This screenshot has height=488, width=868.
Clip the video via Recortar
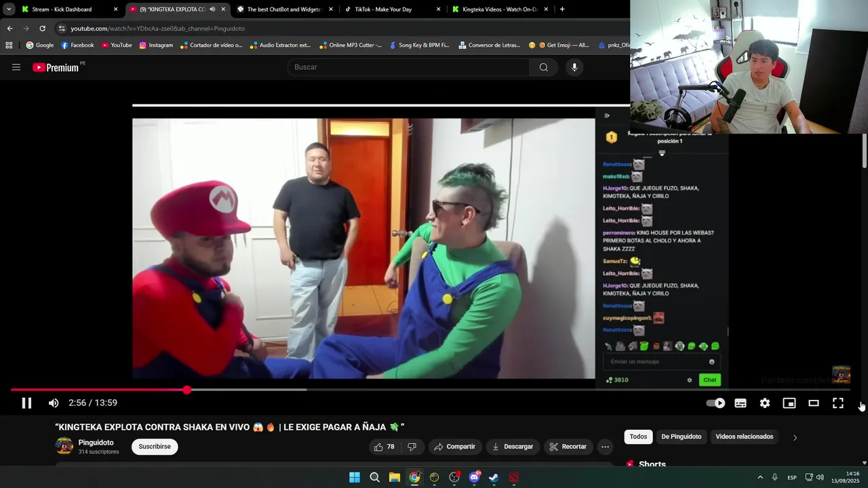tap(568, 447)
